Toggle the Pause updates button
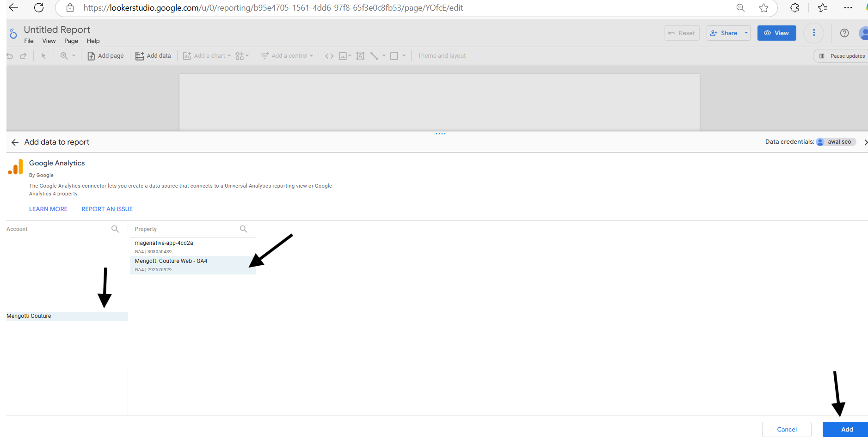The height and width of the screenshot is (438, 868). coord(841,56)
